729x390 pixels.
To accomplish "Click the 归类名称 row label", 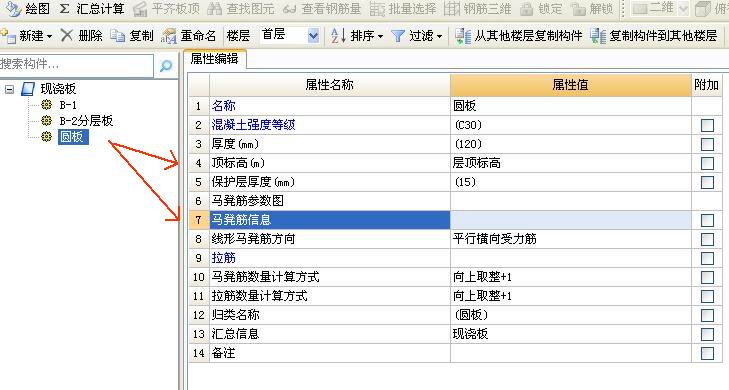I will click(235, 315).
